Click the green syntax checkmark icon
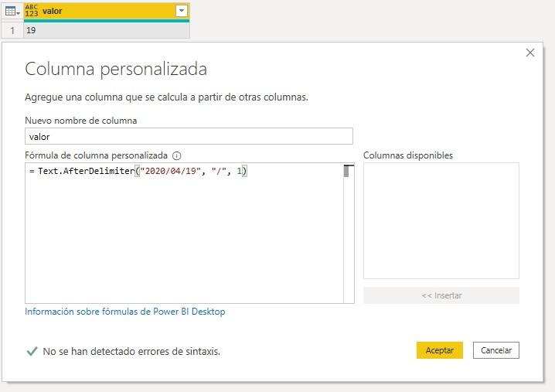The image size is (555, 392). point(32,351)
